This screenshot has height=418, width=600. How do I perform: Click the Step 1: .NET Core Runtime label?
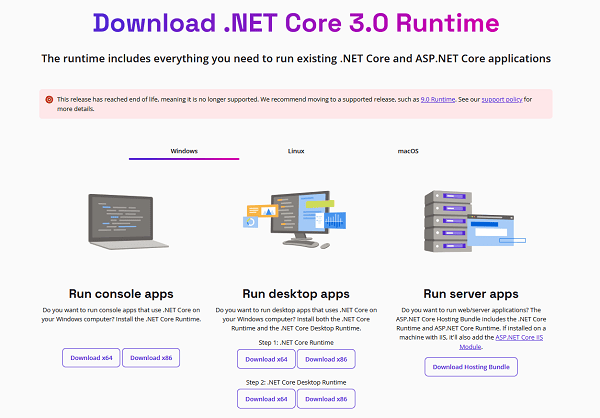coord(296,343)
